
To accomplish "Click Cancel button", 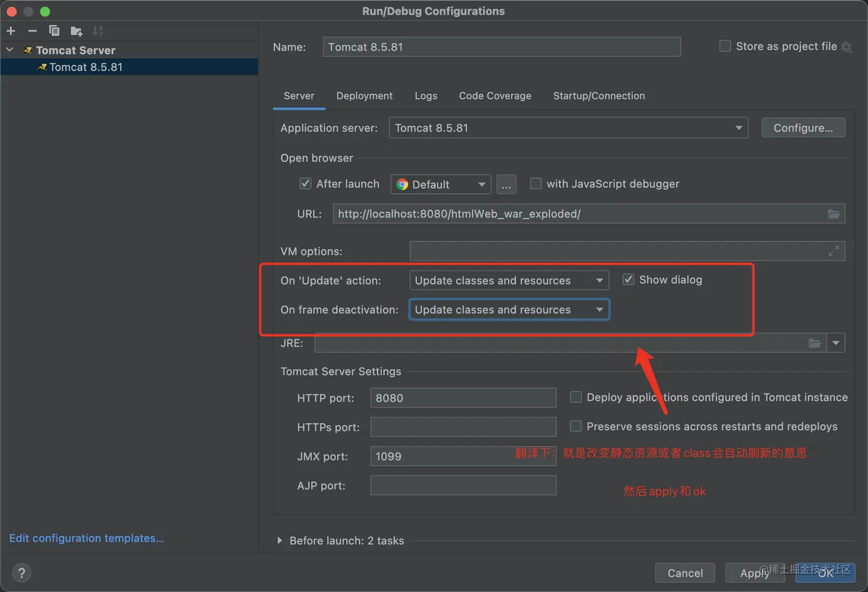I will pos(685,573).
